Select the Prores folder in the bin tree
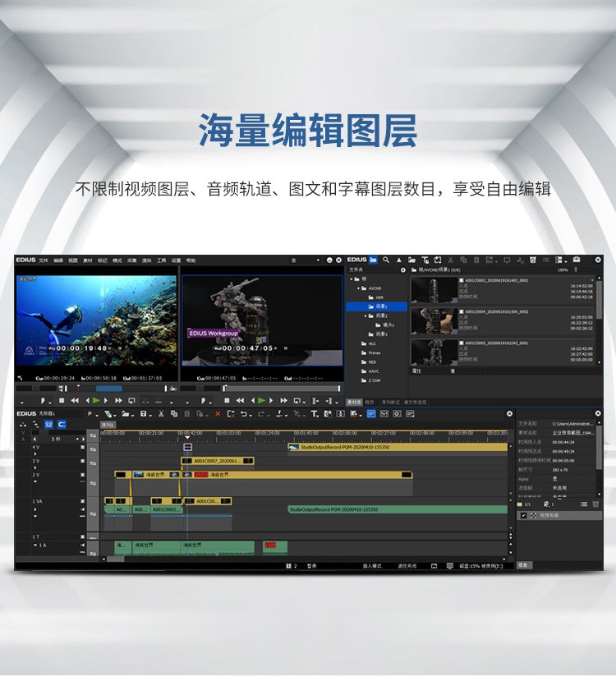The image size is (616, 677). [374, 352]
